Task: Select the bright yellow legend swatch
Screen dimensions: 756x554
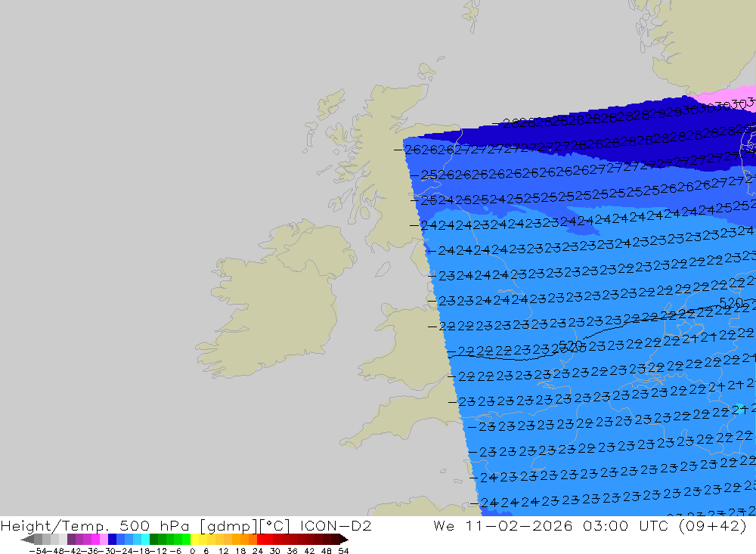Action: [195, 539]
